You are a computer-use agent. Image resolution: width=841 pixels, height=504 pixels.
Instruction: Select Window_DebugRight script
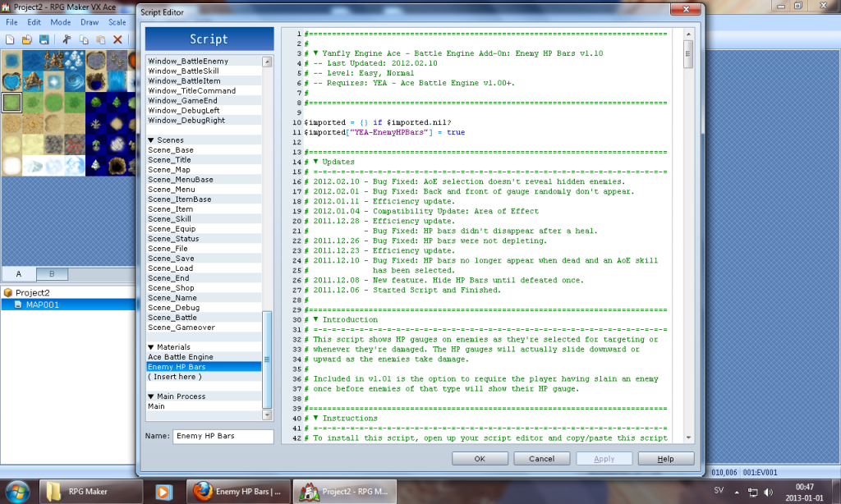coord(204,120)
